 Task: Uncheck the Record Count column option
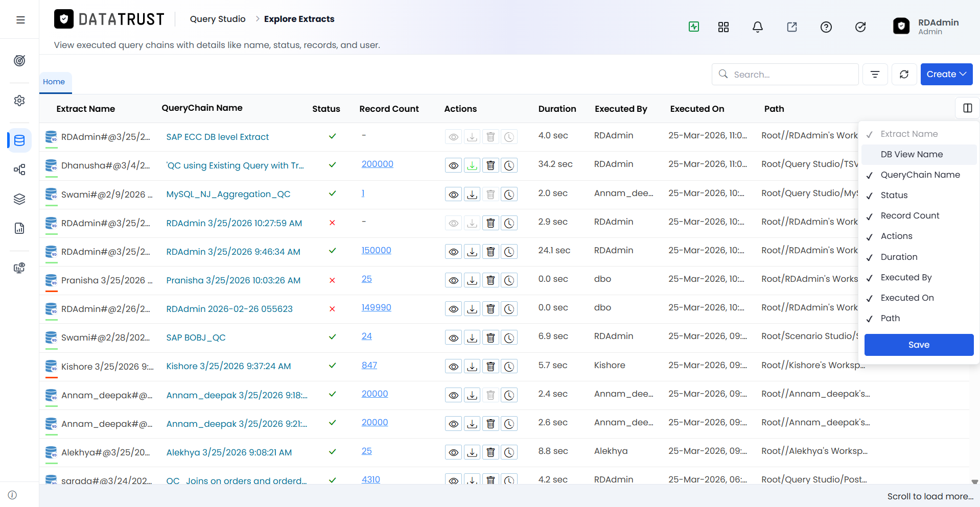click(x=919, y=215)
